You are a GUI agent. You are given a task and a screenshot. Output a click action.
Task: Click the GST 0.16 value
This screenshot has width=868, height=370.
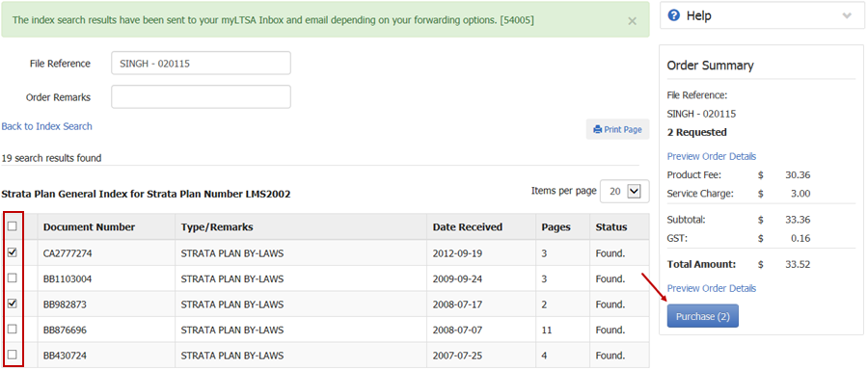tap(801, 239)
